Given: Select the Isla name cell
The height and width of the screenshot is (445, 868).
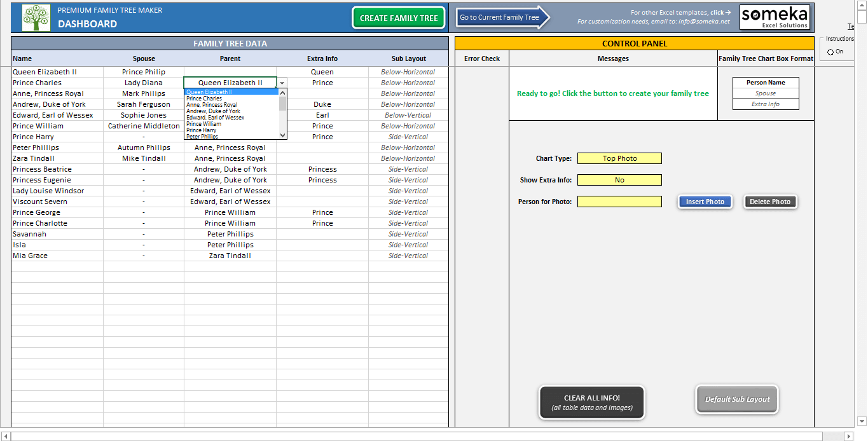Looking at the screenshot, I should pyautogui.click(x=57, y=245).
